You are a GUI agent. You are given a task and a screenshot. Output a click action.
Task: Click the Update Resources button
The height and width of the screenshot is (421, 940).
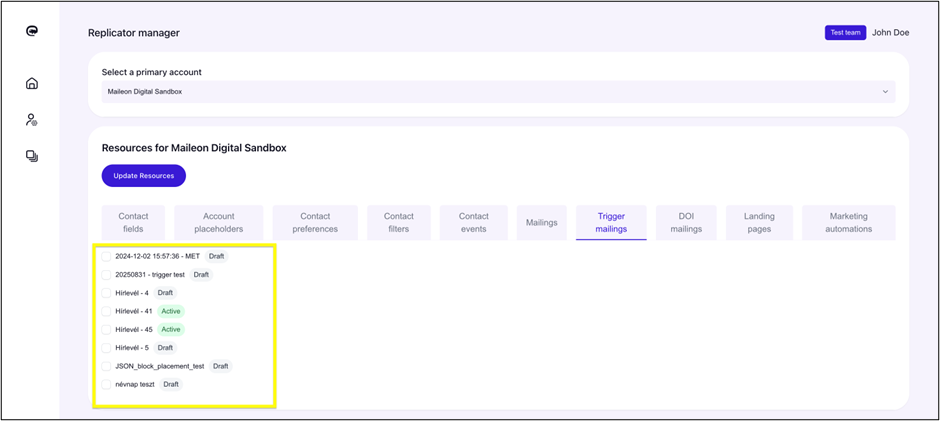[144, 176]
